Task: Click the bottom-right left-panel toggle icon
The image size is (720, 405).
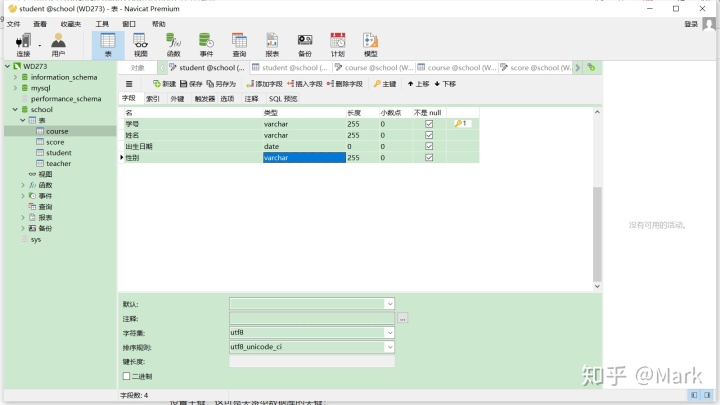Action: pos(694,395)
